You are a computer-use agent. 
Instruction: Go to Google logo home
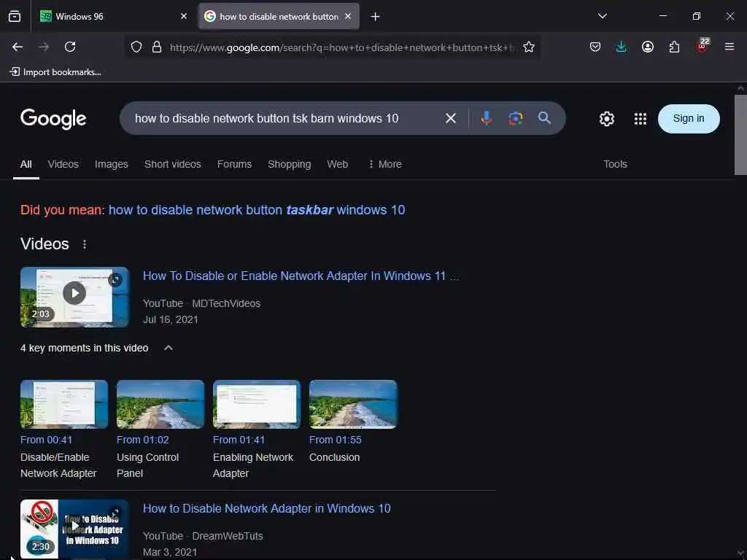tap(53, 119)
